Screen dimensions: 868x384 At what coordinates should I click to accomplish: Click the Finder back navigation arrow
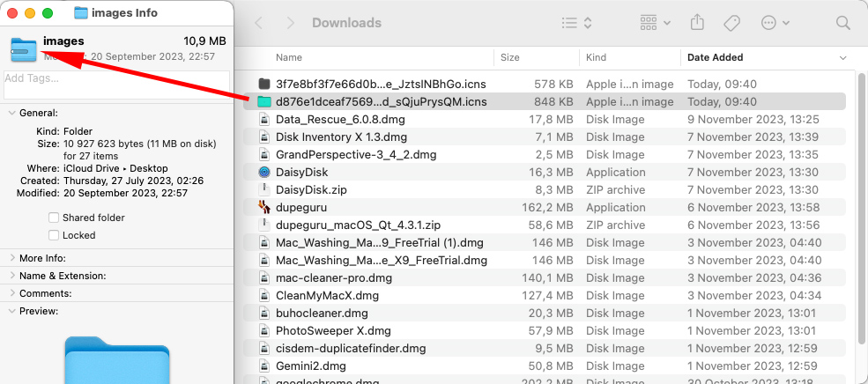click(258, 23)
